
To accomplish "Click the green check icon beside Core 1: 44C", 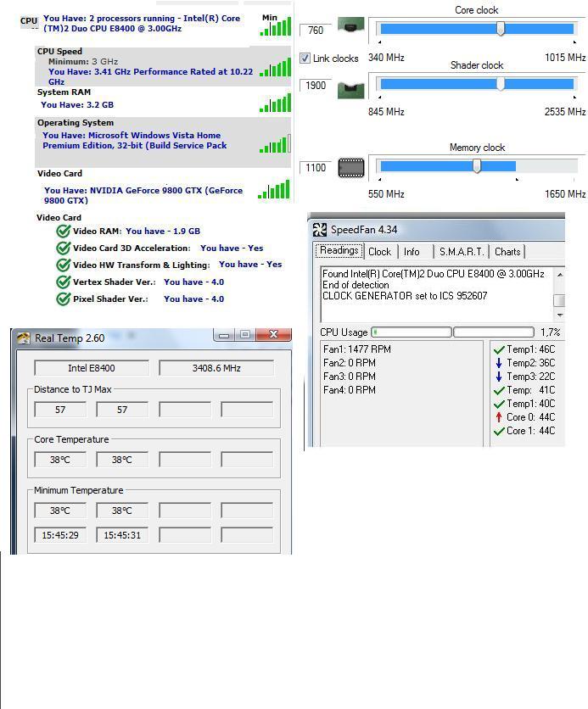I will pos(499,431).
